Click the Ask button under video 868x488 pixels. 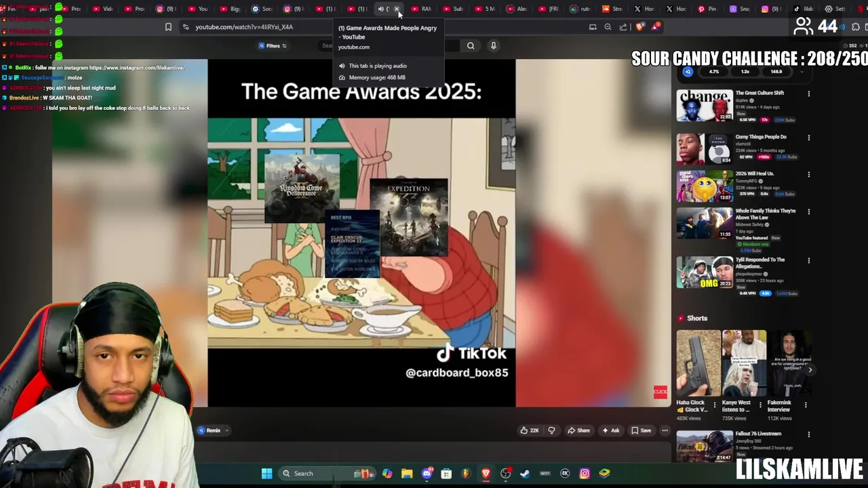pos(610,430)
